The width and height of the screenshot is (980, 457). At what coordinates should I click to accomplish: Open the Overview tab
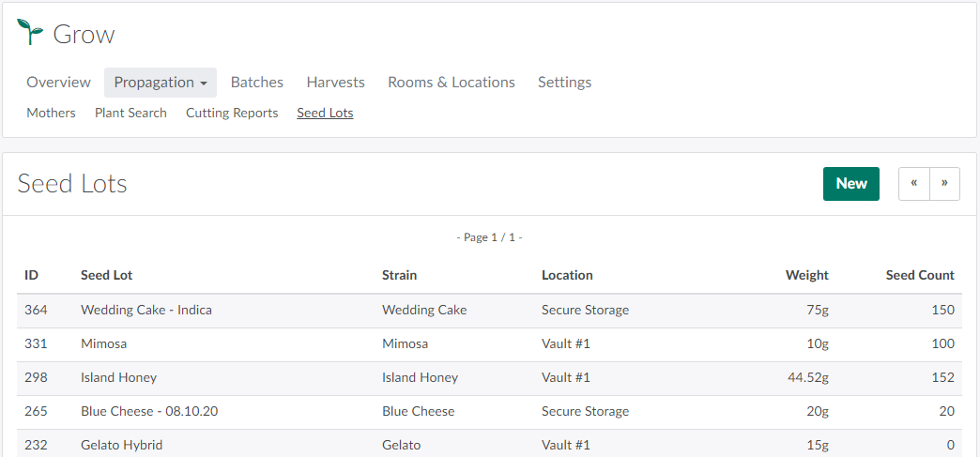coord(58,83)
